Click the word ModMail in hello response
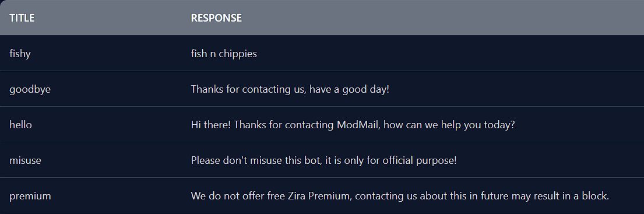 (x=357, y=124)
